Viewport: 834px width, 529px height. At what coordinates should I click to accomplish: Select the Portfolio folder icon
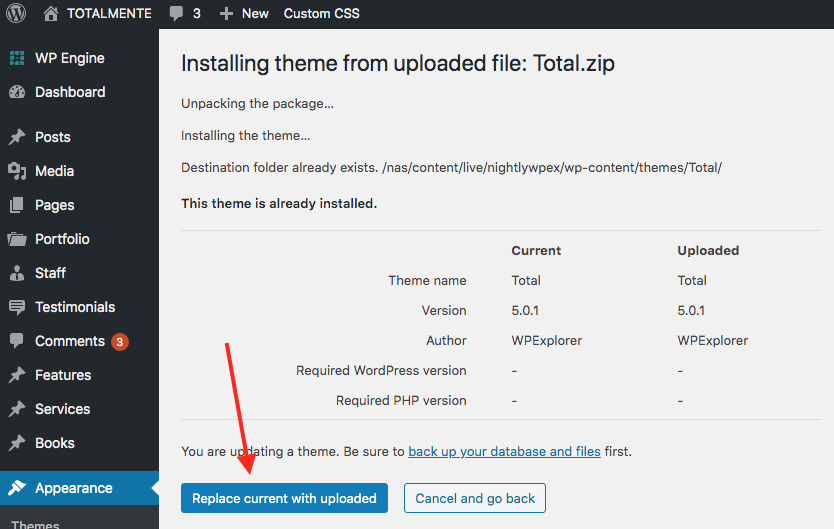[17, 239]
